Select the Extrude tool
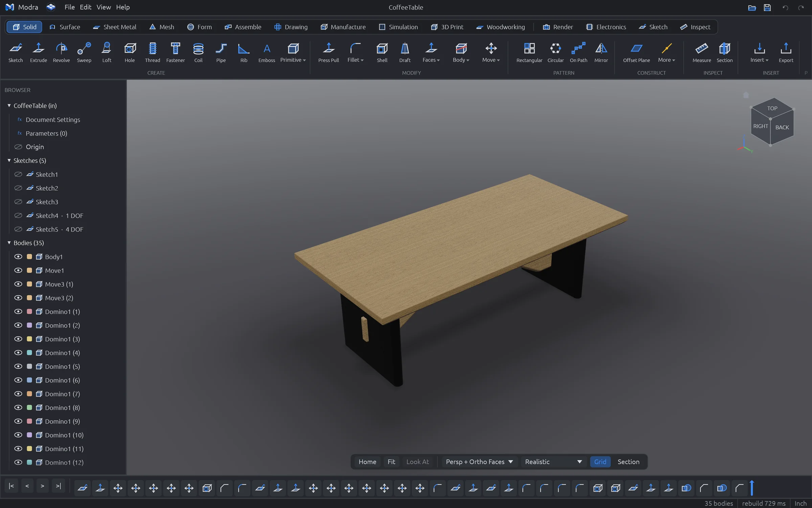This screenshot has height=508, width=812. coord(39,52)
